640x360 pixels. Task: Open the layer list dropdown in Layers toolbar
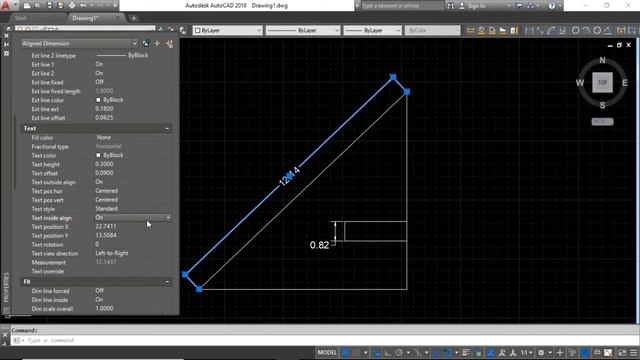tap(86, 29)
